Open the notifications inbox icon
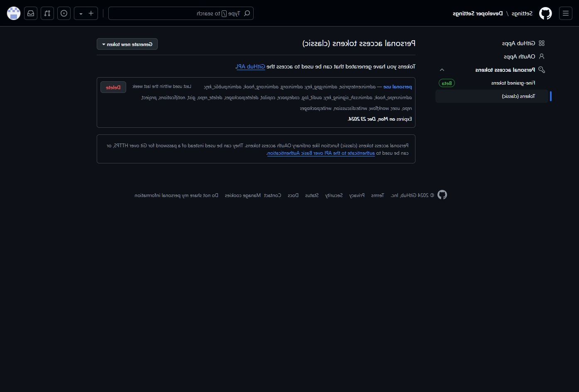The image size is (579, 392). coord(31,13)
